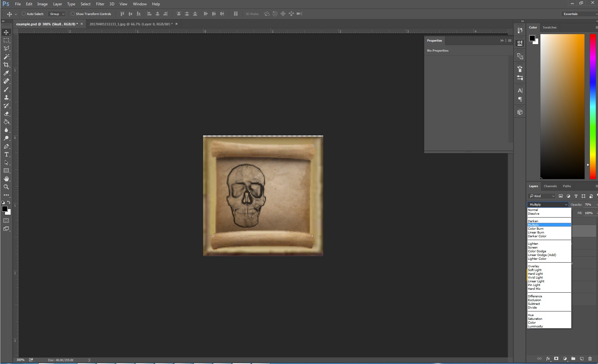This screenshot has height=364, width=598.
Task: Open the 3D panel cube icon
Action: [x=520, y=112]
